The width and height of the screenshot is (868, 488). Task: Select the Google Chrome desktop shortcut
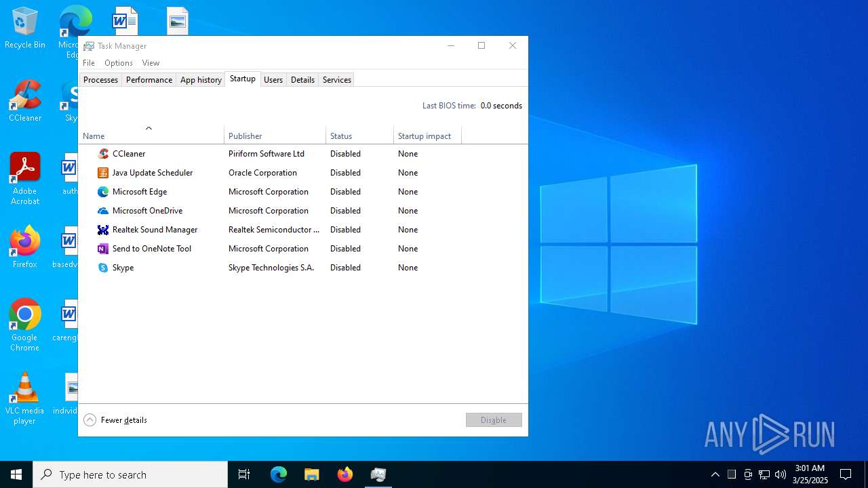click(x=25, y=325)
